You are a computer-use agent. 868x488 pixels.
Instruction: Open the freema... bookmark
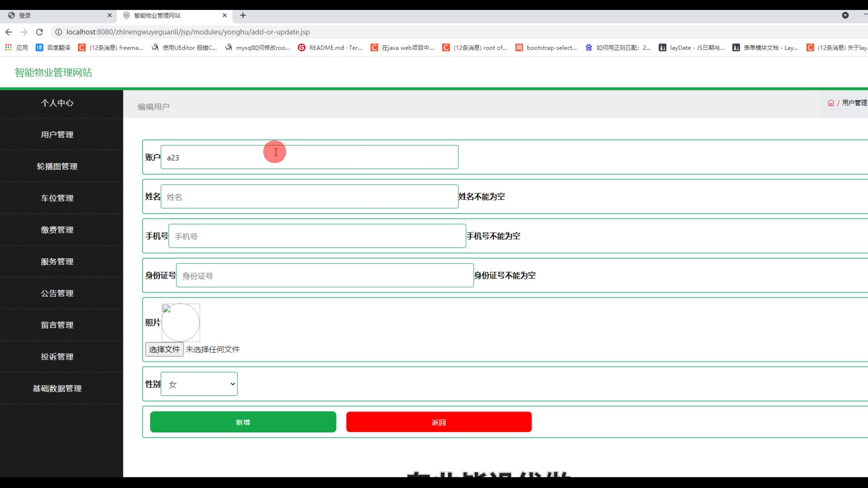coord(111,47)
